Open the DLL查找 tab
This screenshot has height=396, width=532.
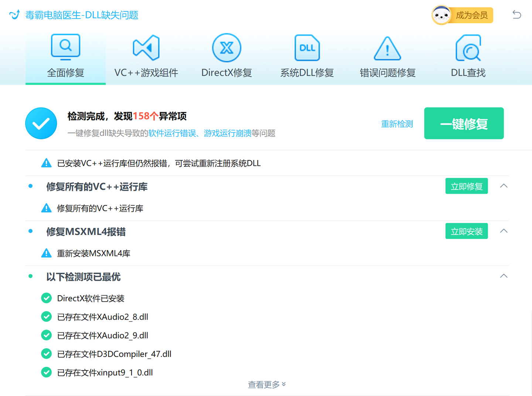point(468,58)
